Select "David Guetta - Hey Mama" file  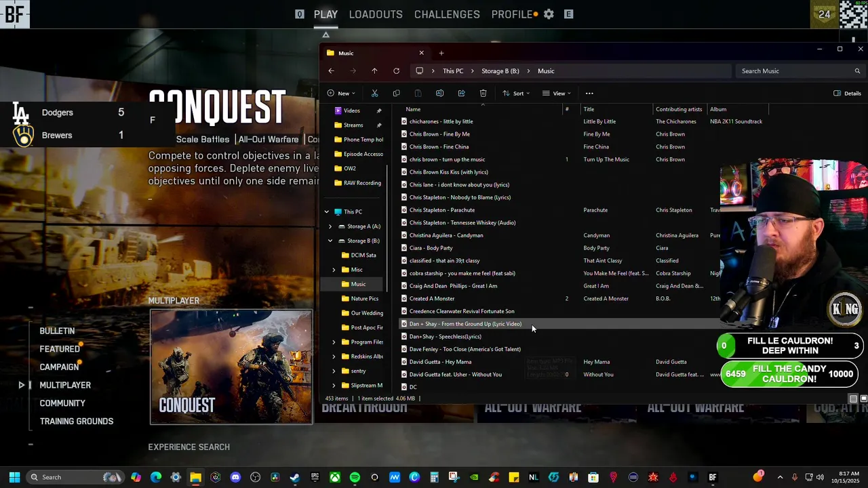(440, 362)
